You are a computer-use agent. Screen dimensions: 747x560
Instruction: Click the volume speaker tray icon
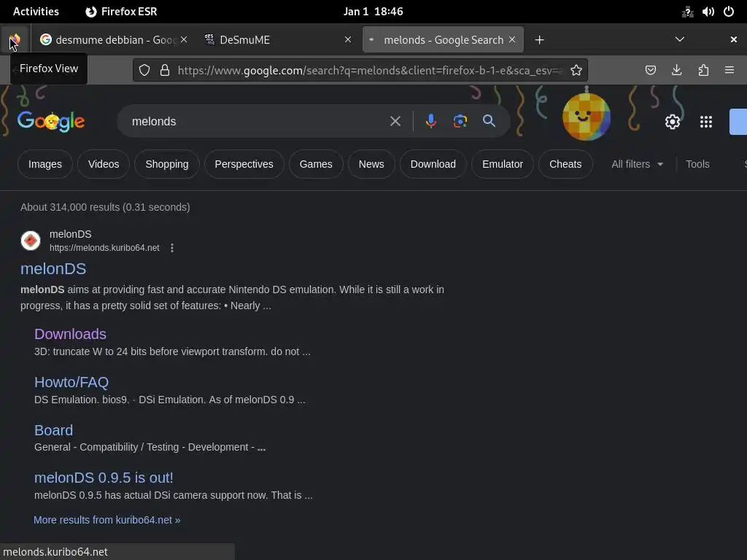708,12
